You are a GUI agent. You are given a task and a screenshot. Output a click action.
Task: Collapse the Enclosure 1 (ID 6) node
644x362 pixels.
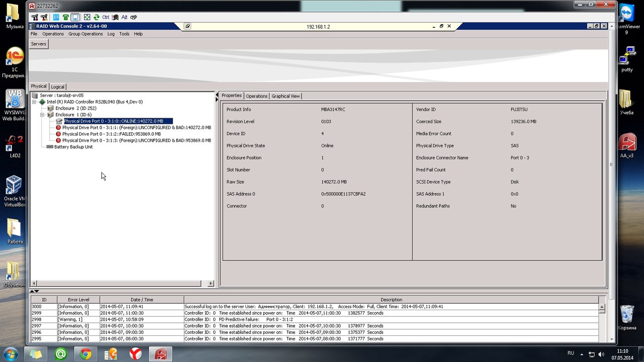point(43,115)
